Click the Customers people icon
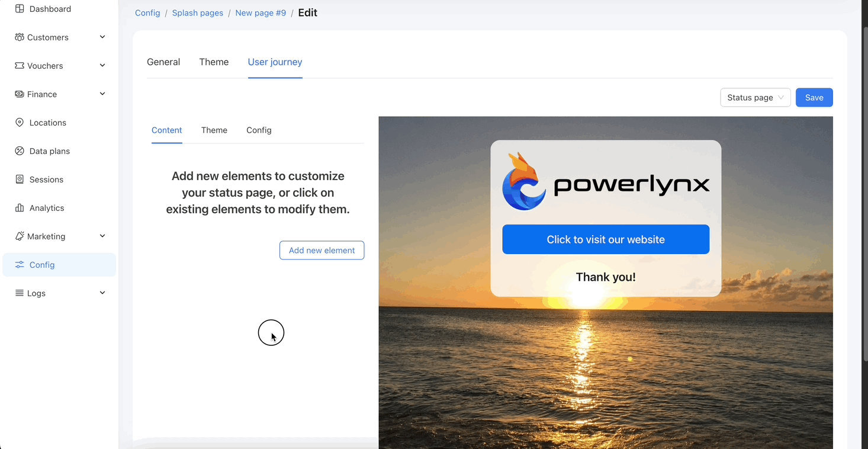This screenshot has width=868, height=449. (20, 37)
